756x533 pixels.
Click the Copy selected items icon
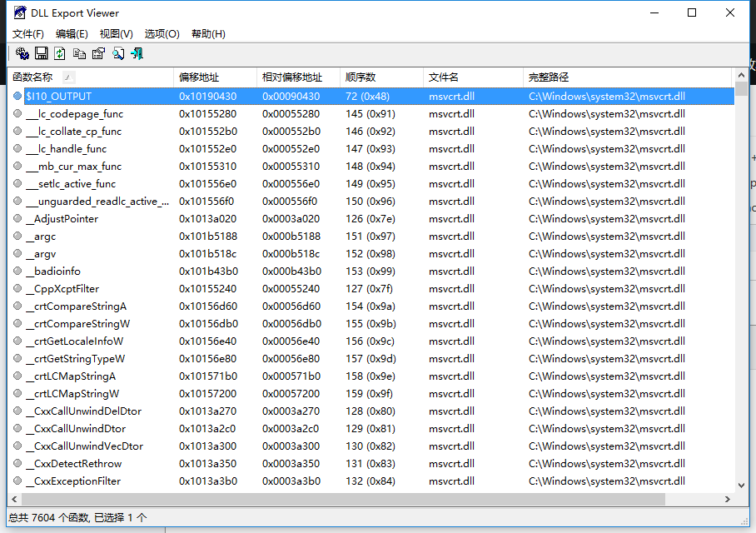click(x=79, y=53)
